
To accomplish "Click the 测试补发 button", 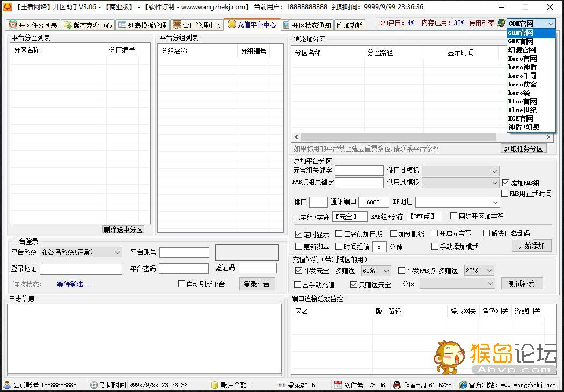I will [x=522, y=284].
